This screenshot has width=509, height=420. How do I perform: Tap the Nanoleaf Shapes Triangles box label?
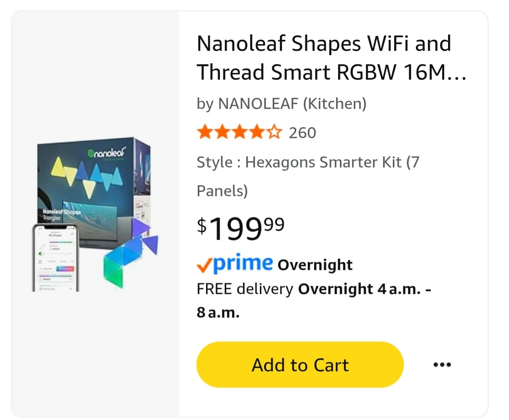(x=61, y=214)
